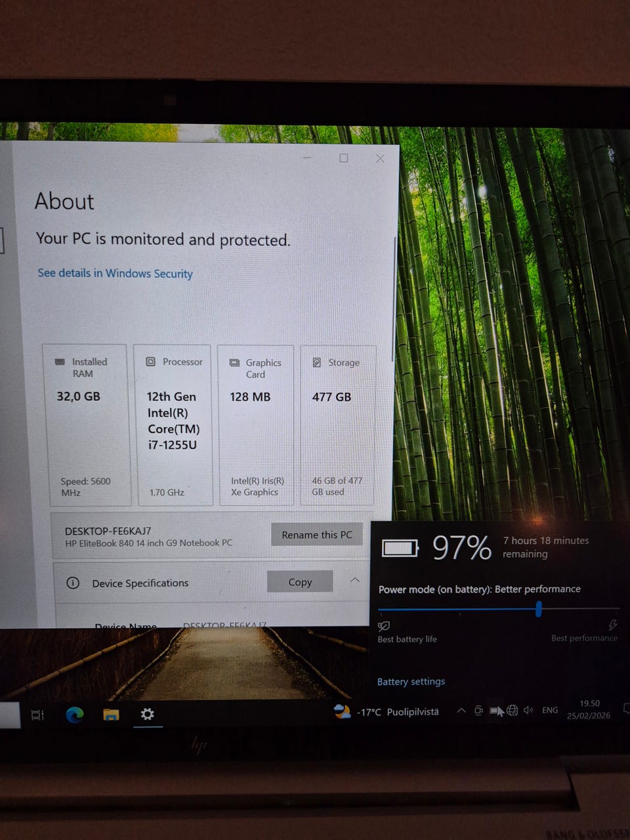630x840 pixels.
Task: Open the notification center at taskbar end
Action: coord(625,709)
